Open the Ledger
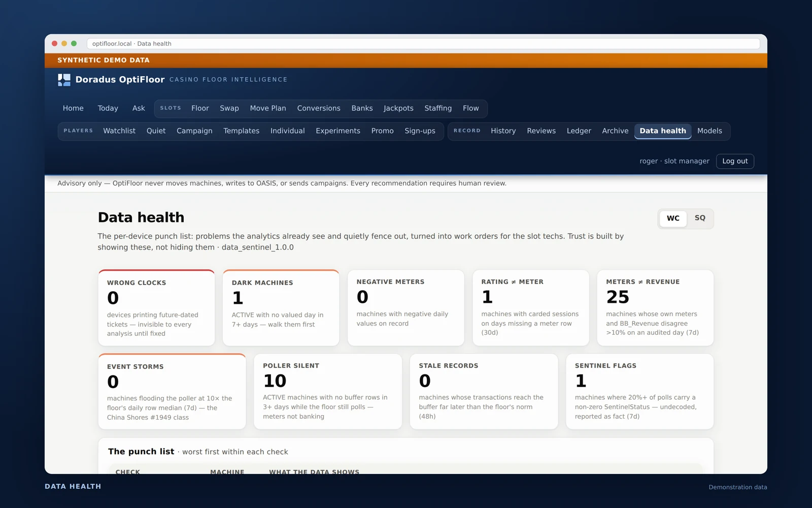This screenshot has width=812, height=508. pyautogui.click(x=579, y=131)
